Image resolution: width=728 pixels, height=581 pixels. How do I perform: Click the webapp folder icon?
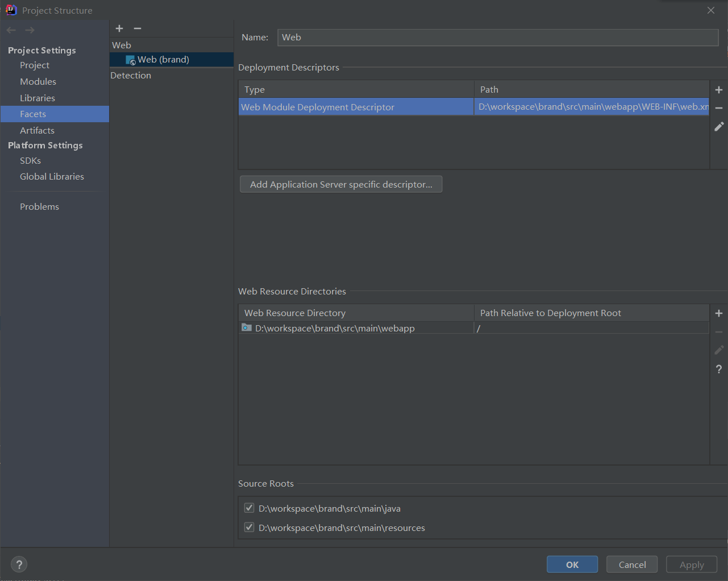pos(247,327)
